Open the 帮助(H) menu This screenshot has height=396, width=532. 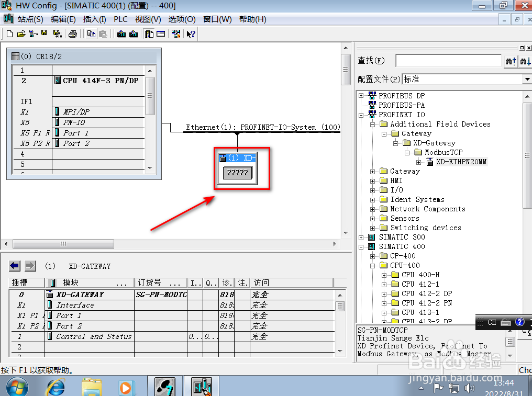[253, 19]
